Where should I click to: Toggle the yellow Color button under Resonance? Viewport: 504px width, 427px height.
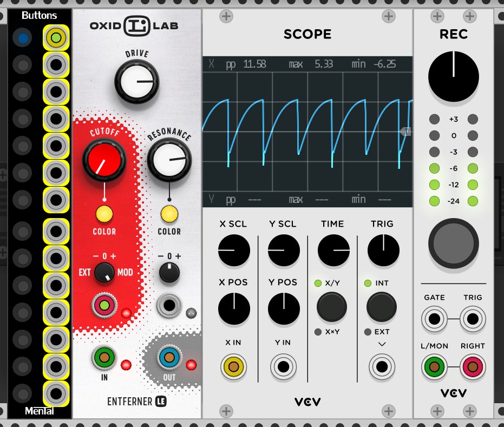pyautogui.click(x=169, y=214)
